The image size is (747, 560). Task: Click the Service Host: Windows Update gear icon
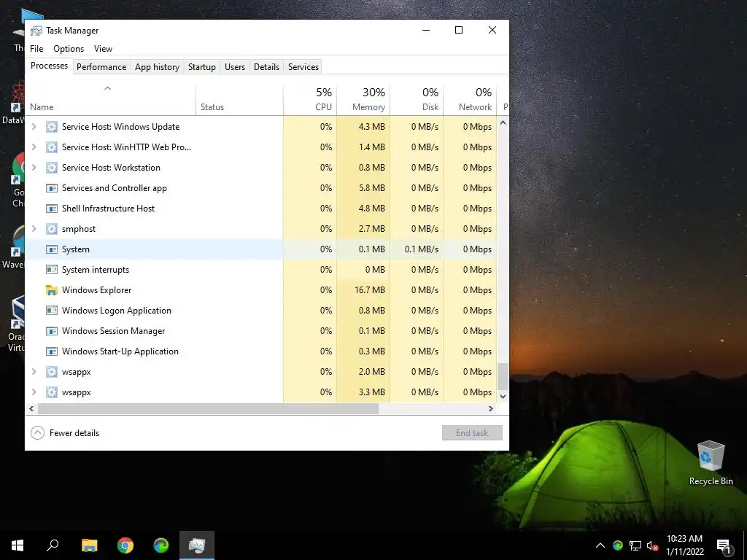(52, 127)
